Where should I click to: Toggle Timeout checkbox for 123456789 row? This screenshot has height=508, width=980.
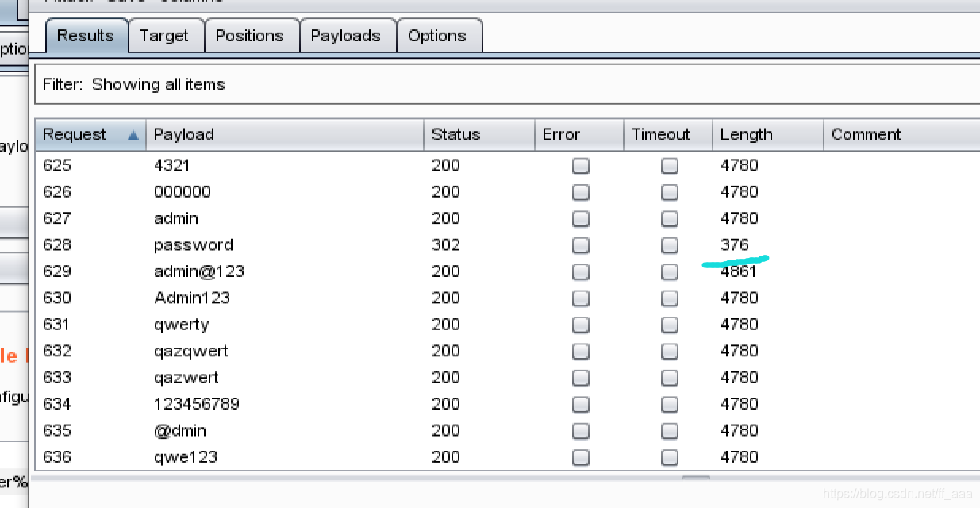(670, 404)
